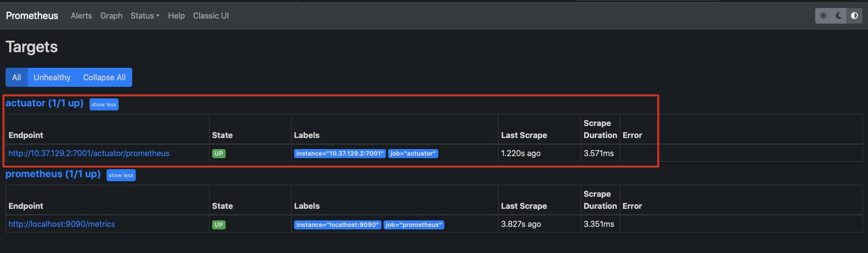This screenshot has height=253, width=868.
Task: Switch to Classic UI
Action: (211, 16)
